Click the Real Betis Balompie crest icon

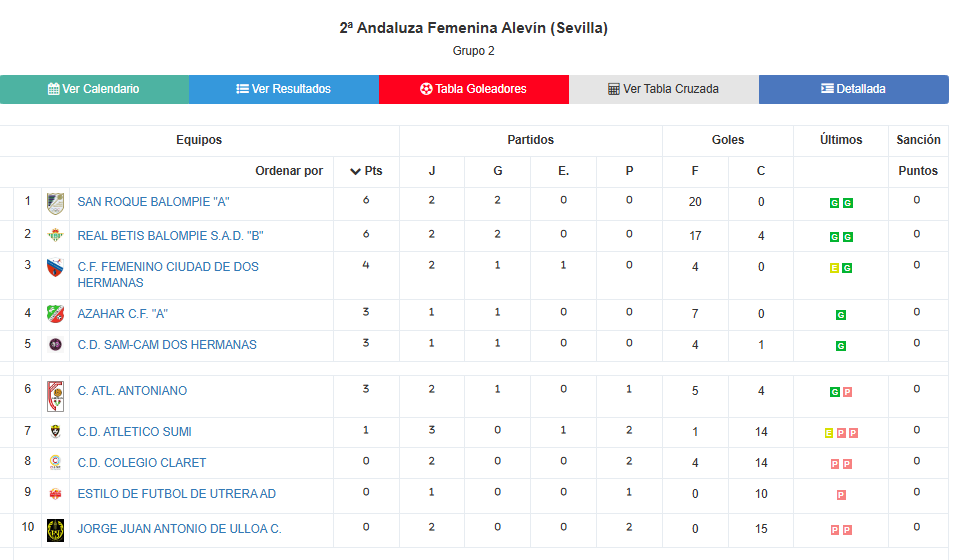coord(55,235)
